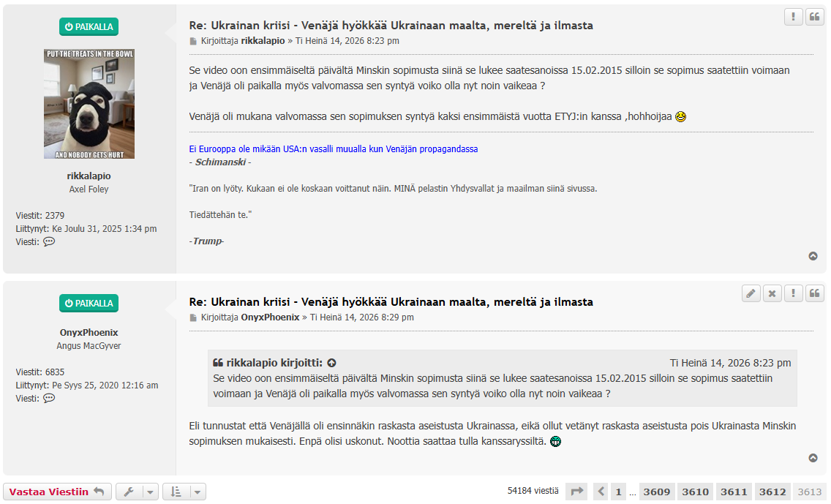This screenshot has height=504, width=831.
Task: Go to previous page chevron
Action: (x=601, y=492)
